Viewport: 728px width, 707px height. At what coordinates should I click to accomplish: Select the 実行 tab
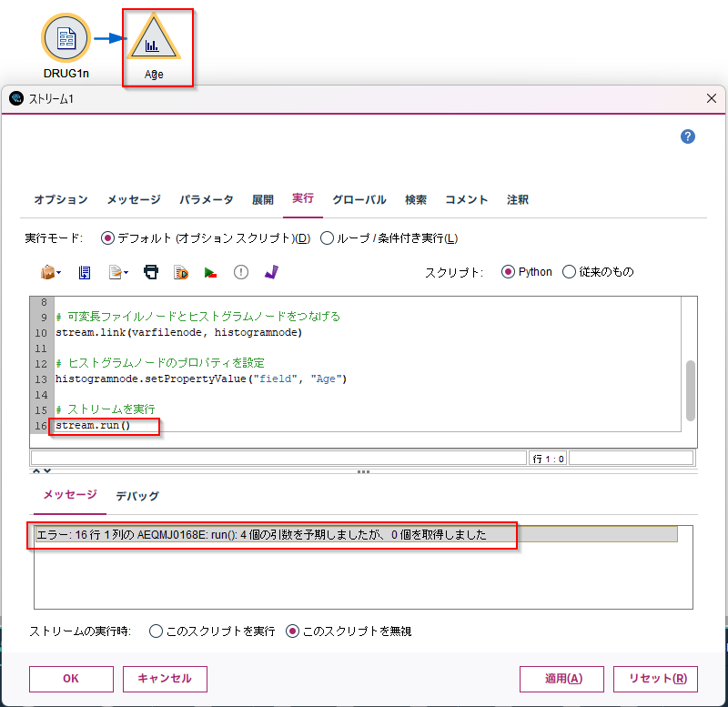303,198
